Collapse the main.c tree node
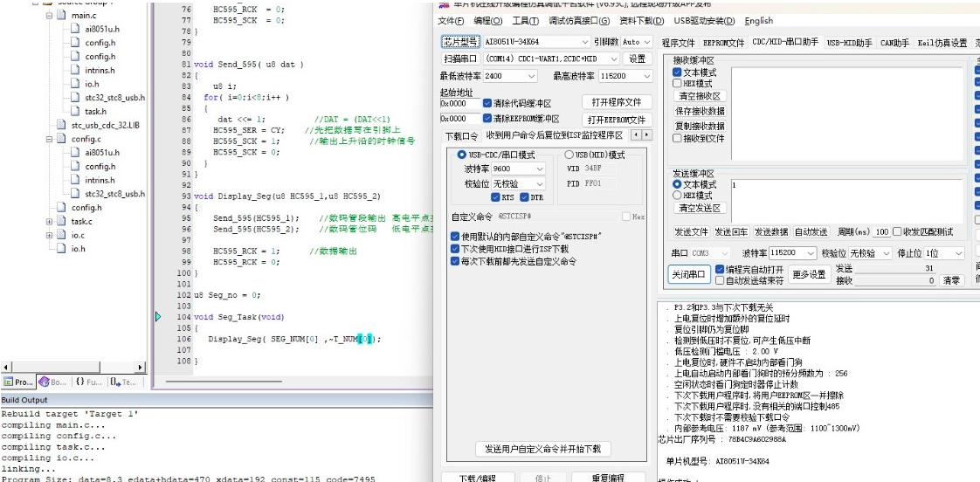The width and height of the screenshot is (980, 482). point(49,15)
